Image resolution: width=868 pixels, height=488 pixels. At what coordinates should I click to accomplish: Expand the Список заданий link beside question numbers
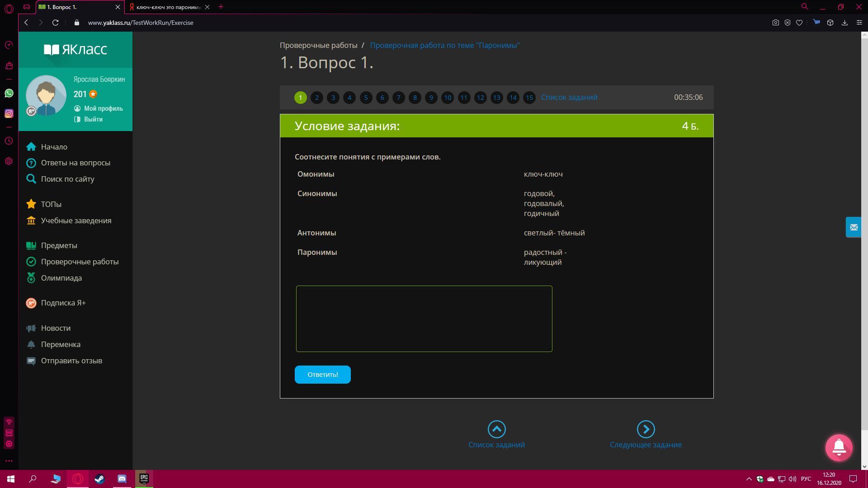click(x=569, y=97)
